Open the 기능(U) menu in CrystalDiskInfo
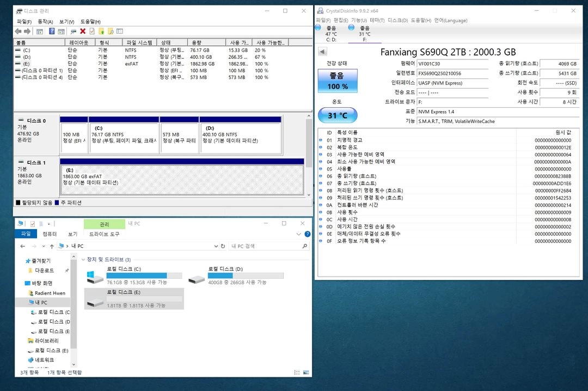Image resolution: width=588 pixels, height=391 pixels. tap(358, 20)
